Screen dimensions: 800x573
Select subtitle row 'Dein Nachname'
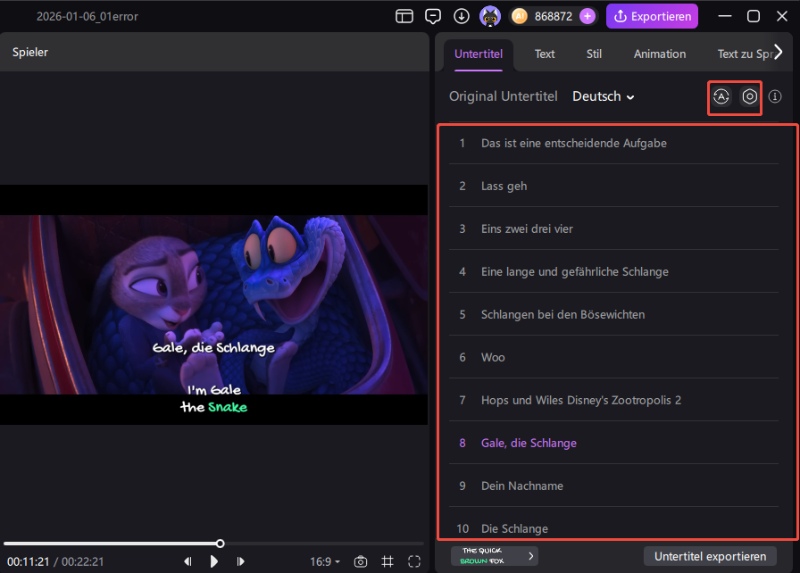point(614,486)
